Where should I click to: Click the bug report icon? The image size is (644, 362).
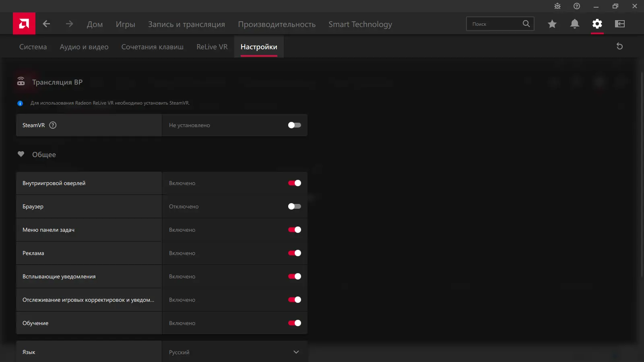[557, 6]
